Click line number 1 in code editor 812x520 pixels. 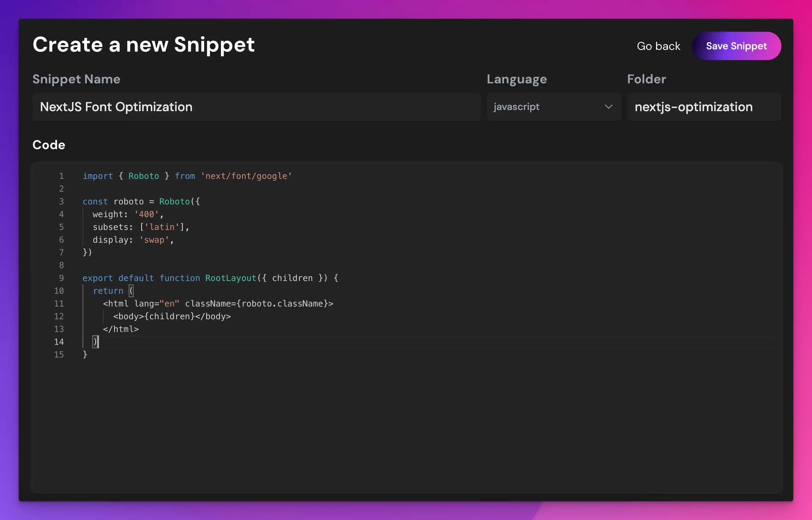pos(62,176)
